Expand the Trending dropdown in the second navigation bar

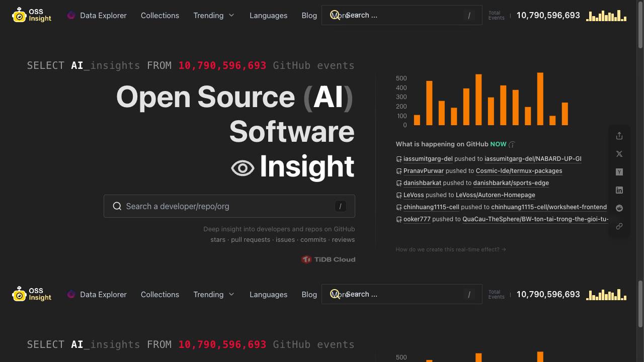214,294
